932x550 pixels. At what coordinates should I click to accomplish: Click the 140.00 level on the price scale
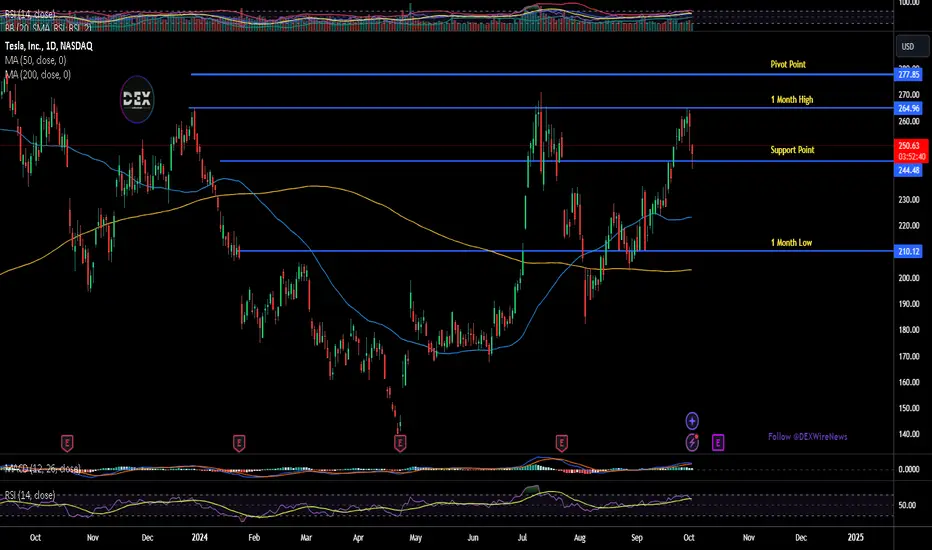point(909,434)
